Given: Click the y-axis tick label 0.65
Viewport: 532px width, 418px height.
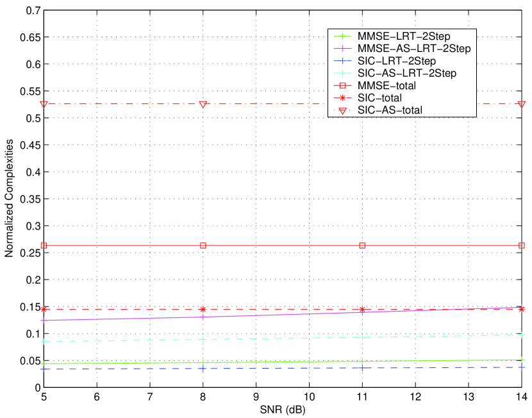Looking at the screenshot, I should [29, 37].
